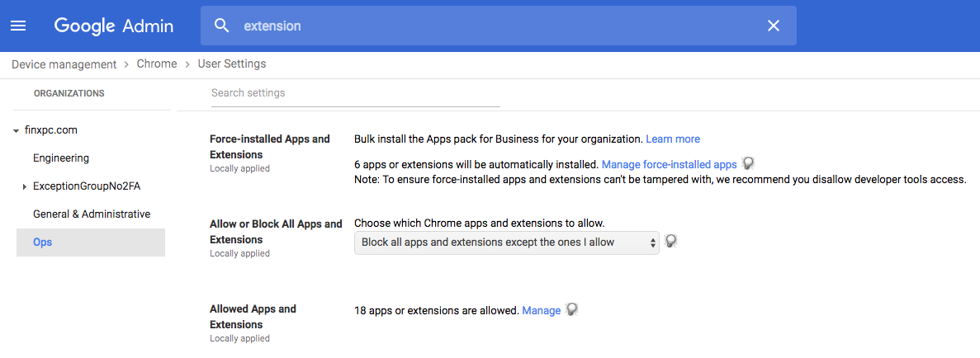Click the ORGANIZATIONS heading
Image resolution: width=980 pixels, height=358 pixels.
click(69, 93)
